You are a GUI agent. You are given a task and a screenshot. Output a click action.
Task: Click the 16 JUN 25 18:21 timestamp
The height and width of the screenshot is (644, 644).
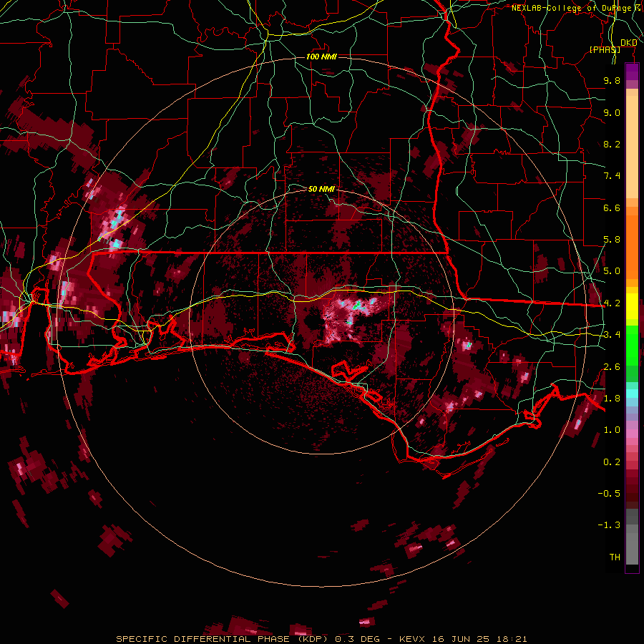(x=479, y=639)
